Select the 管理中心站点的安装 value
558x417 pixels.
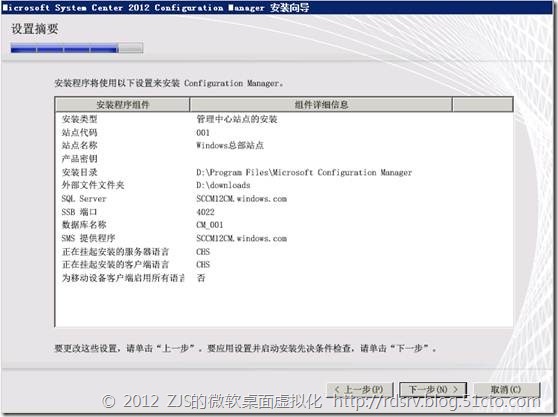[237, 119]
